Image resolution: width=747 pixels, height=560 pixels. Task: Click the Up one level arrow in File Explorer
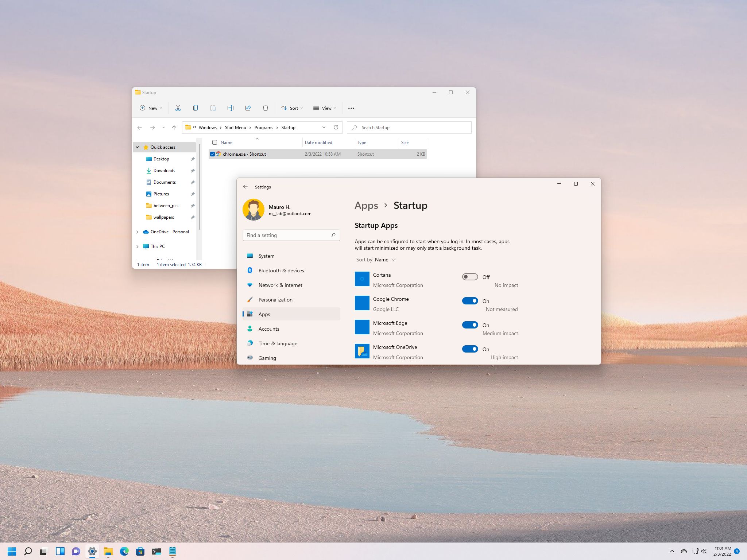(x=174, y=128)
